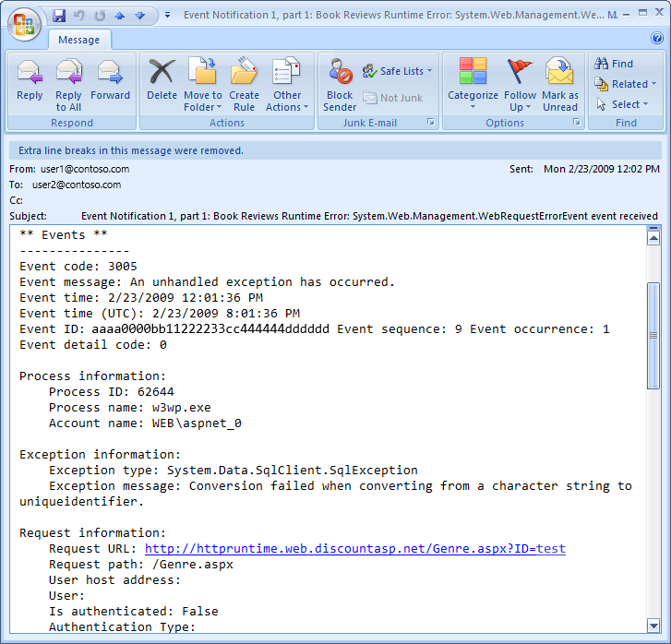Click the split box above scrollbar
Screen dimensions: 671x644
[x=653, y=229]
